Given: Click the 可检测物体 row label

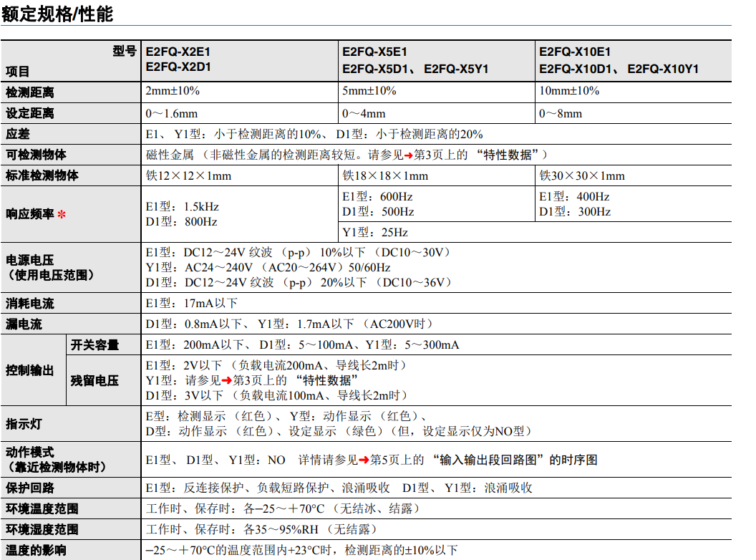Looking at the screenshot, I should click(x=37, y=155).
